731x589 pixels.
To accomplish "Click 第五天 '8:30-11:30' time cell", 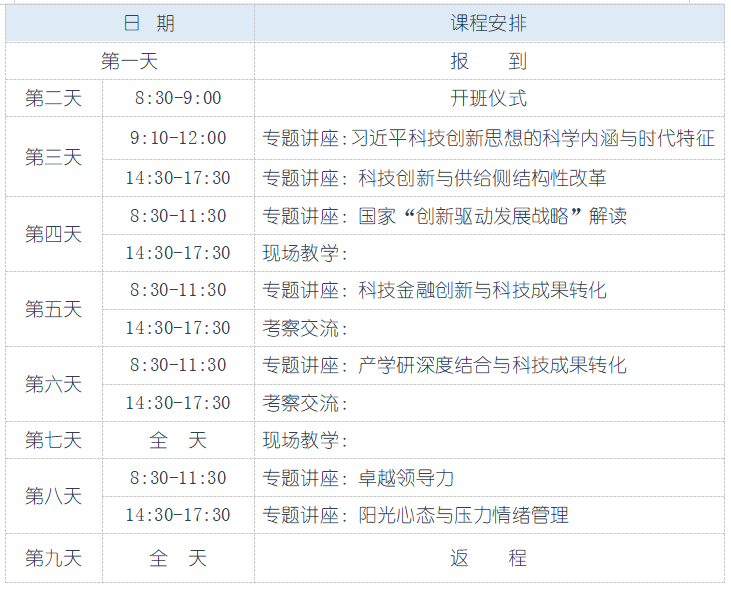I will pyautogui.click(x=179, y=291).
